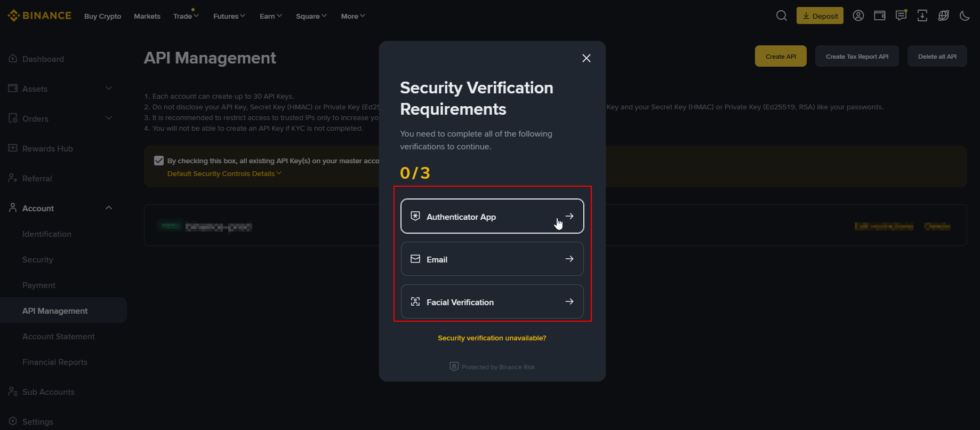Viewport: 980px width, 430px height.
Task: Select Security in Account submenu
Action: pyautogui.click(x=38, y=259)
